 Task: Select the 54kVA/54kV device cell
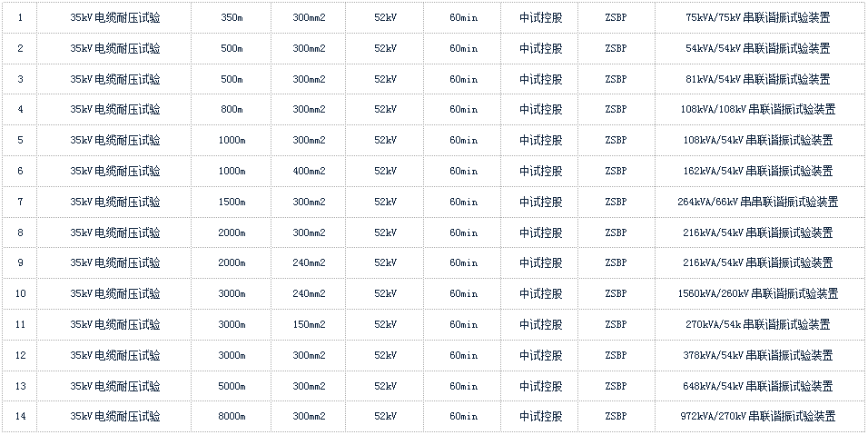(757, 48)
